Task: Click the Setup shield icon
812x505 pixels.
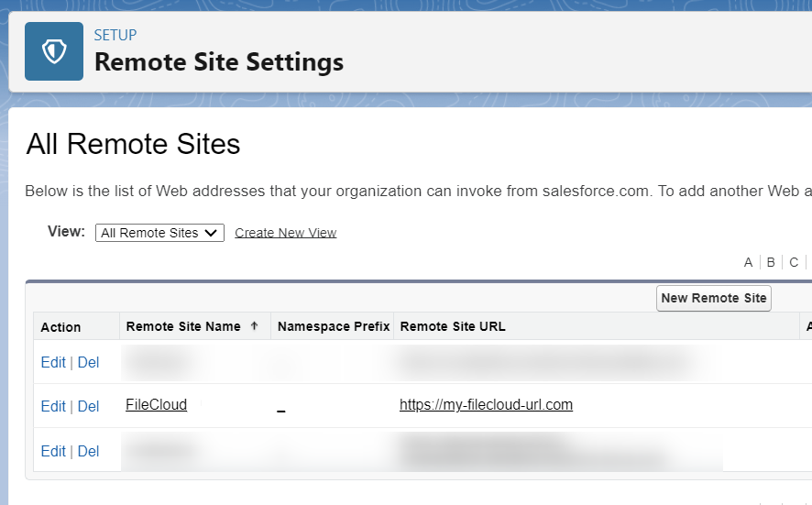Action: point(54,51)
